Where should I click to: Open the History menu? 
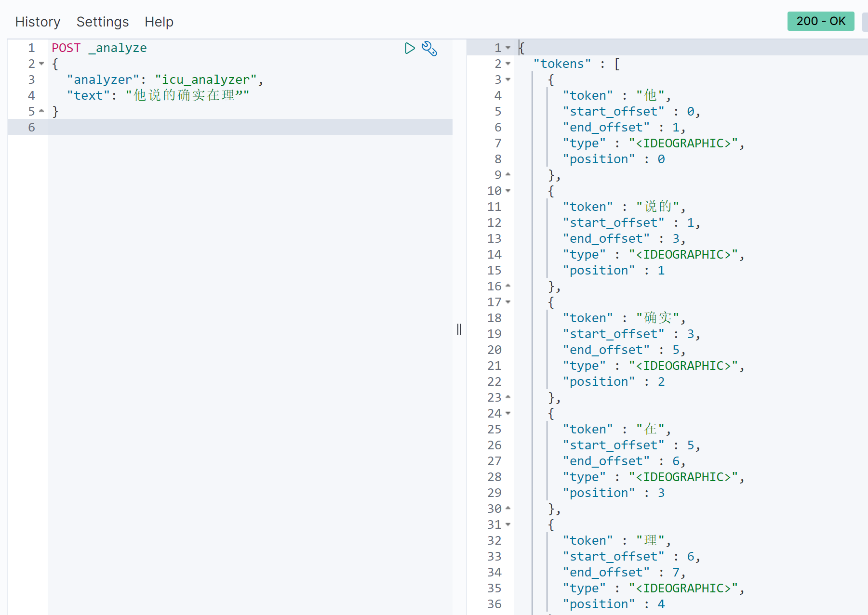38,22
